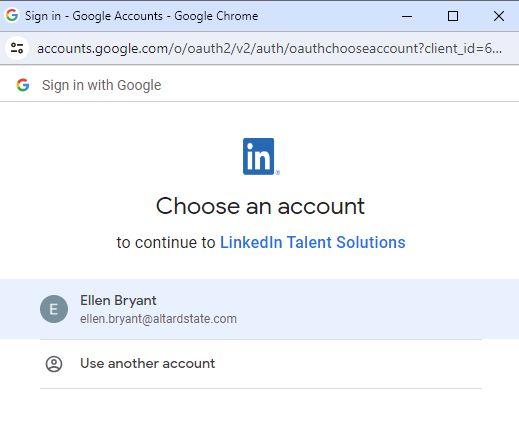Click the person icon next to Use another account
The height and width of the screenshot is (433, 519).
[x=54, y=364]
